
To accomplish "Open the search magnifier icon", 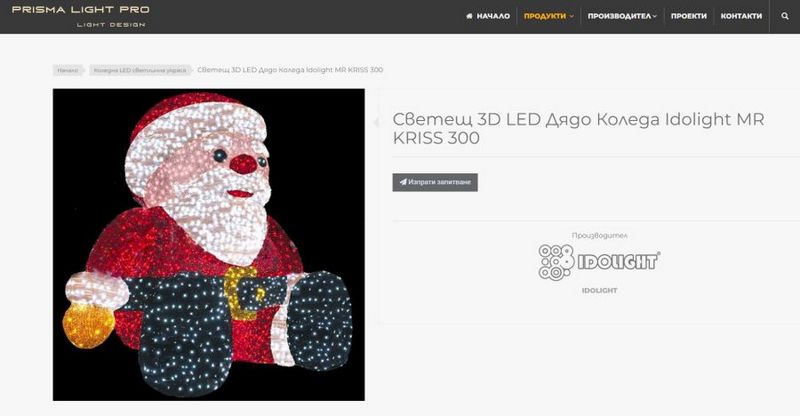I will click(785, 16).
